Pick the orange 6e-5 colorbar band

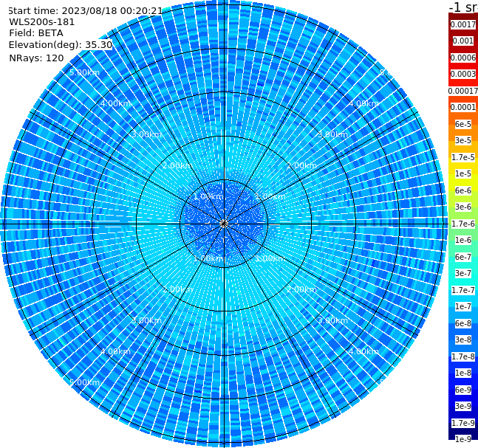point(463,124)
